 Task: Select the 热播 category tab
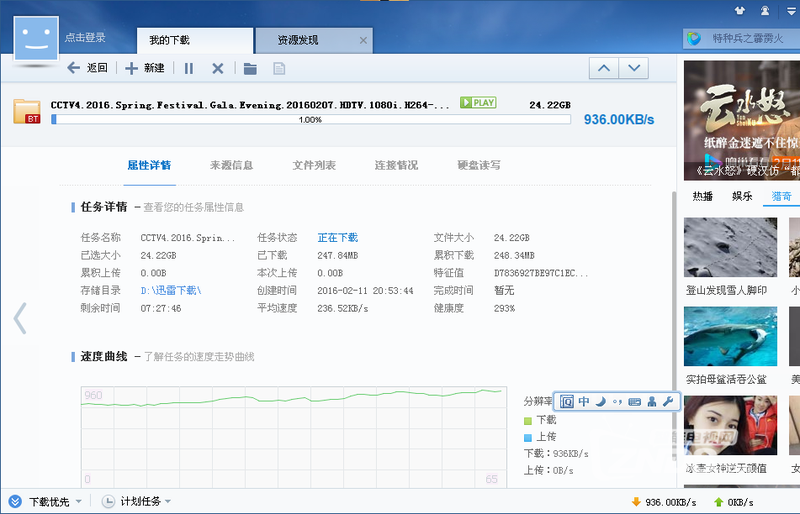point(703,197)
